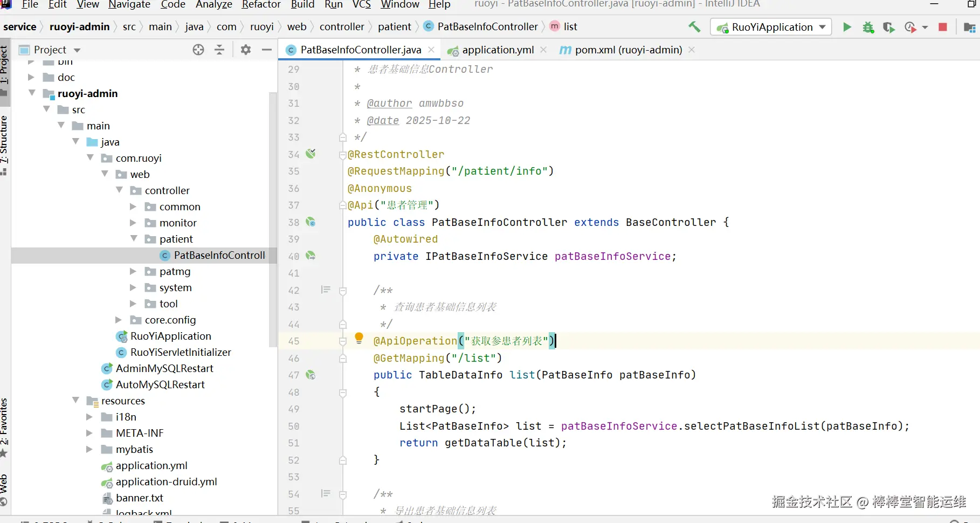Select AdminMySQLRestart class in tree
The width and height of the screenshot is (980, 523).
pos(164,368)
